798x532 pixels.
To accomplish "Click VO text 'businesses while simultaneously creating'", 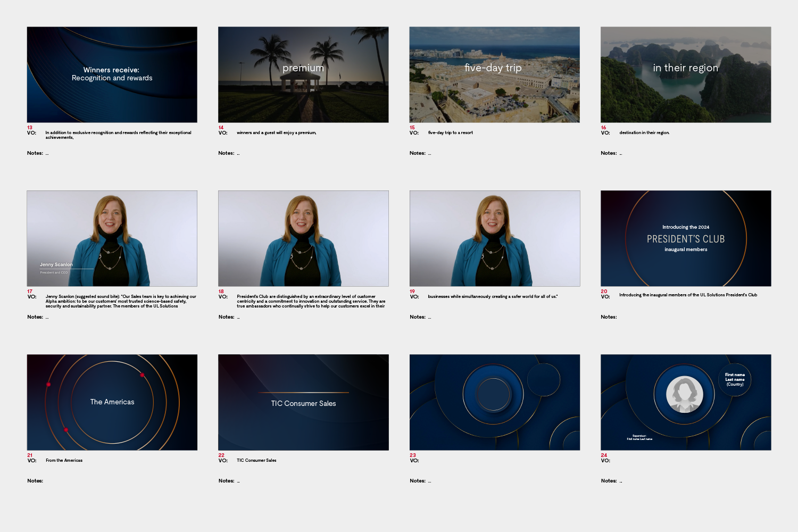I will (493, 297).
